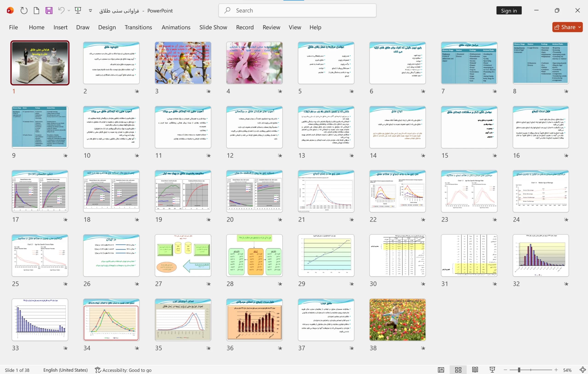Screen dimensions: 588x374
Task: Click the Redo/Repeat circular arrow icon
Action: coord(24,11)
